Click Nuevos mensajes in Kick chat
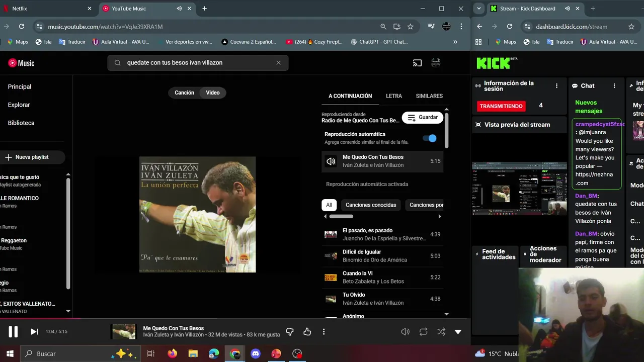 point(589,107)
